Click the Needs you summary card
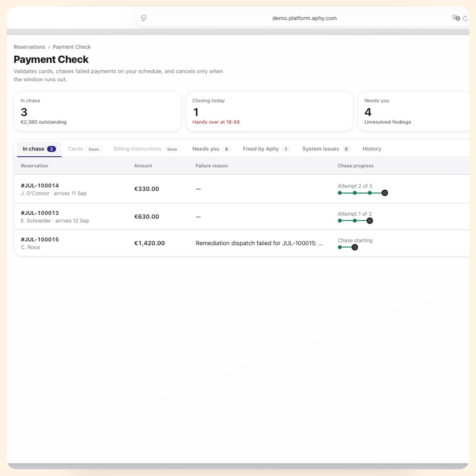This screenshot has height=476, width=476. [414, 111]
